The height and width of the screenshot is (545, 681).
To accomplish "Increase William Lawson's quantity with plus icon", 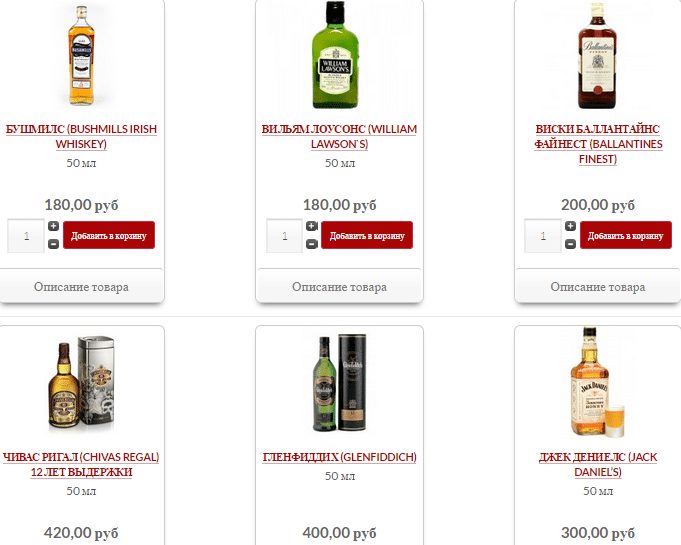I will tap(312, 226).
